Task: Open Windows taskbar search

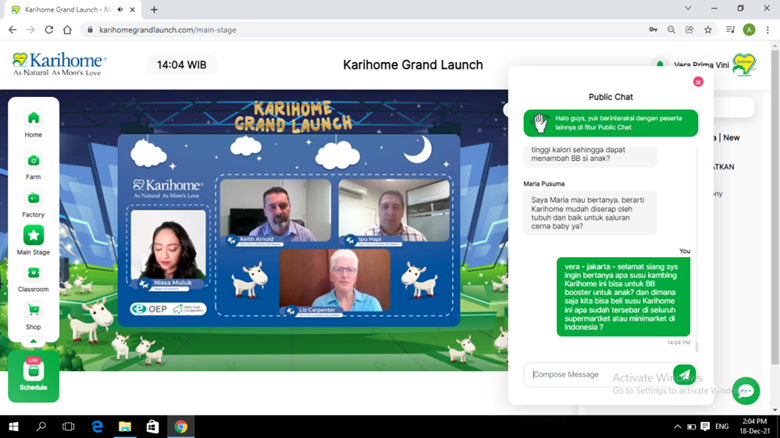Action: 41,427
